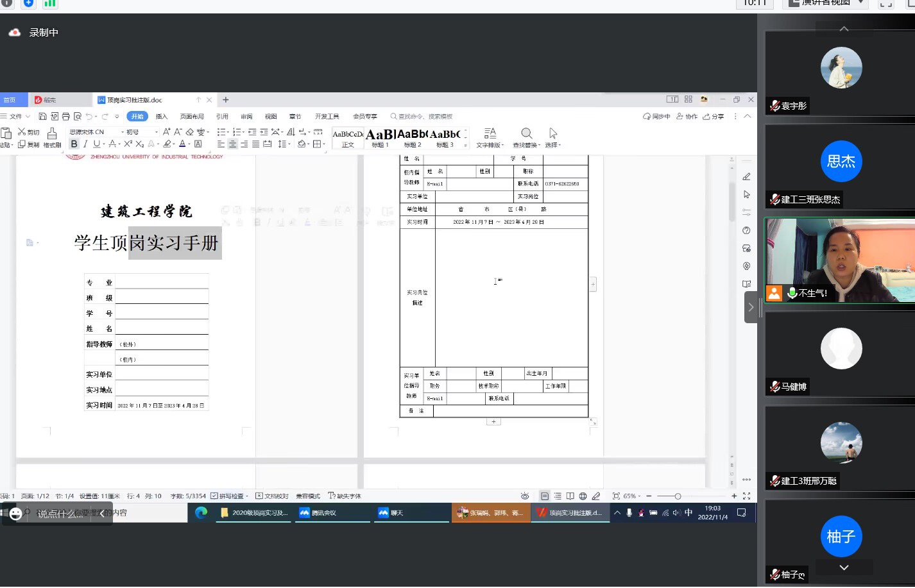The height and width of the screenshot is (588, 915).
Task: Open the font size dropdown 初号
Action: [x=141, y=132]
